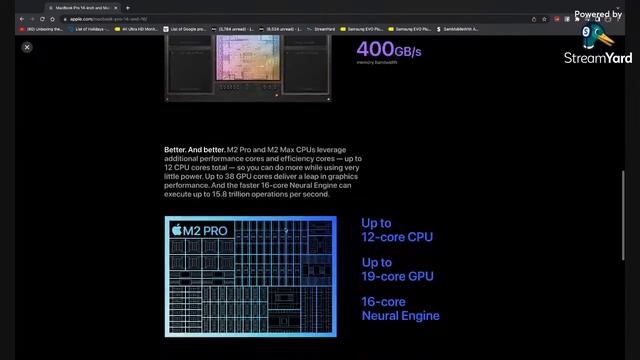Viewport: 640px width, 360px height.
Task: Click the MacBook internals chip image
Action: (248, 68)
